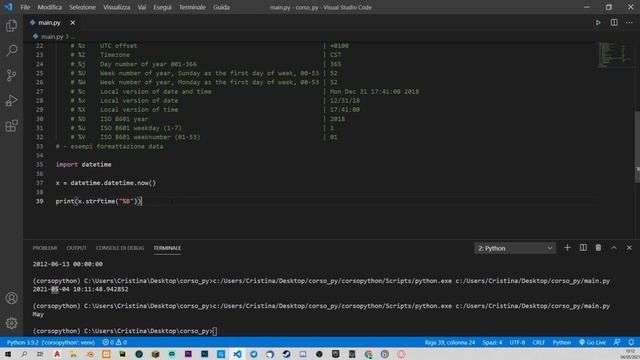
Task: Select the TERMINALE panel tab
Action: coord(167,248)
